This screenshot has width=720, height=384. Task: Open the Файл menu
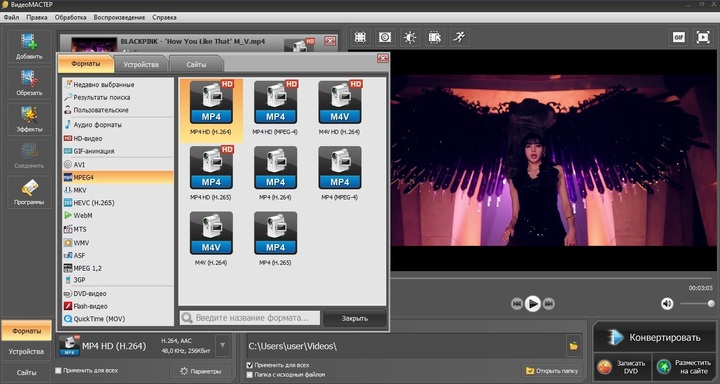pyautogui.click(x=11, y=17)
